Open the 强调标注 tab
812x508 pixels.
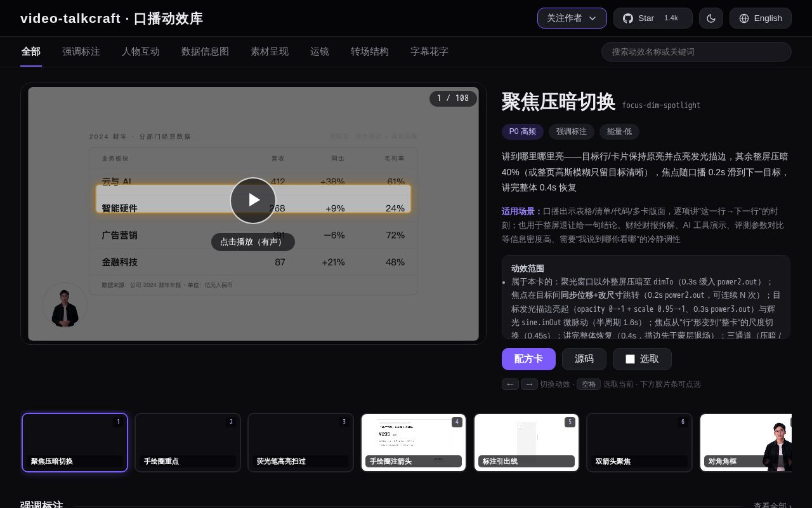point(81,51)
